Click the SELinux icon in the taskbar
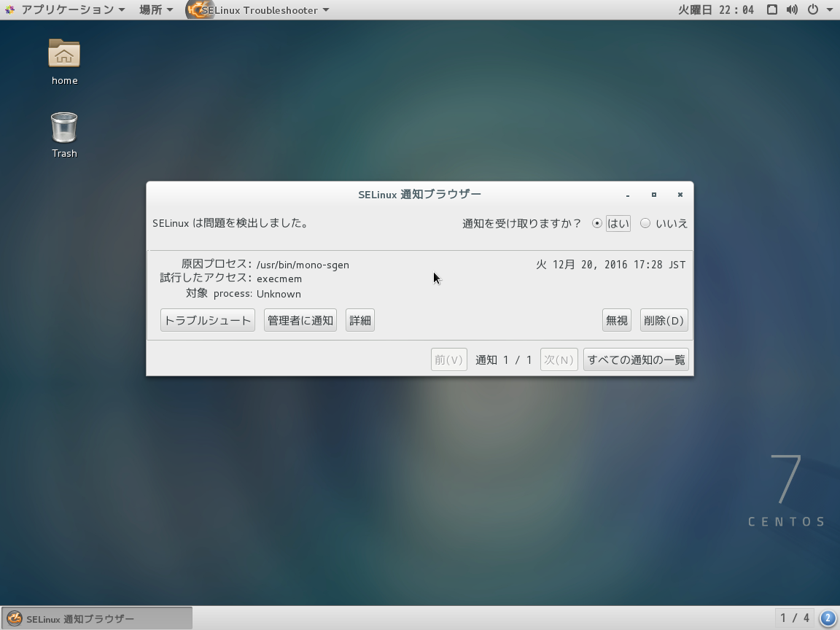Viewport: 840px width, 630px height. 15,619
